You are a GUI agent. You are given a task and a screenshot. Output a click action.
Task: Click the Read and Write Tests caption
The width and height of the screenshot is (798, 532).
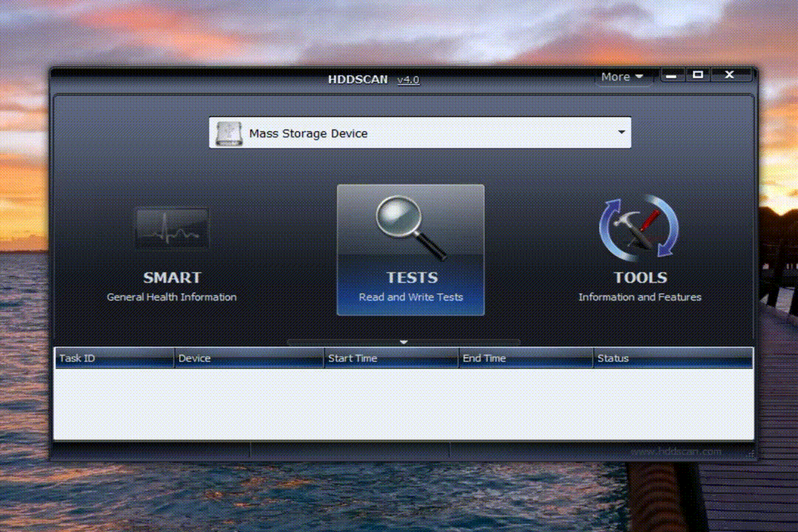click(x=411, y=297)
